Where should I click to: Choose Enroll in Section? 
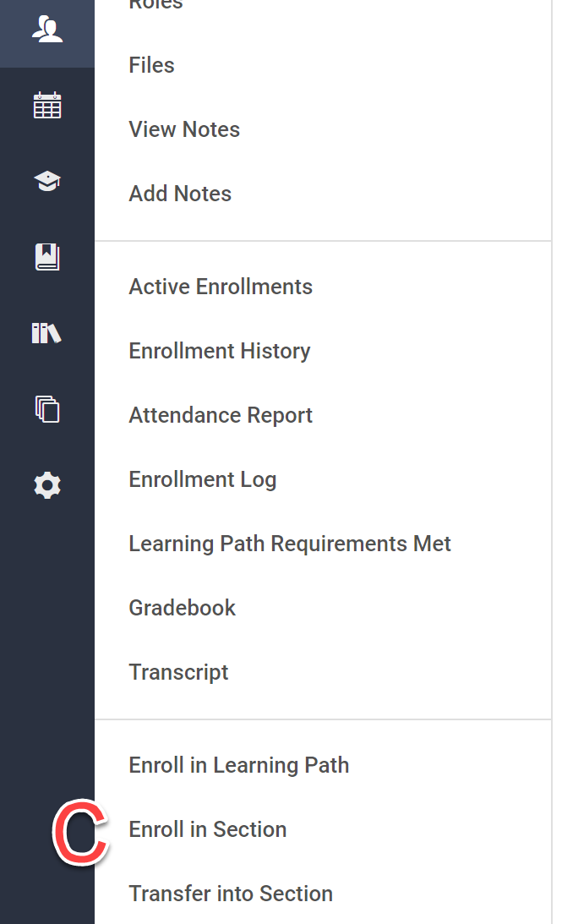pos(208,829)
